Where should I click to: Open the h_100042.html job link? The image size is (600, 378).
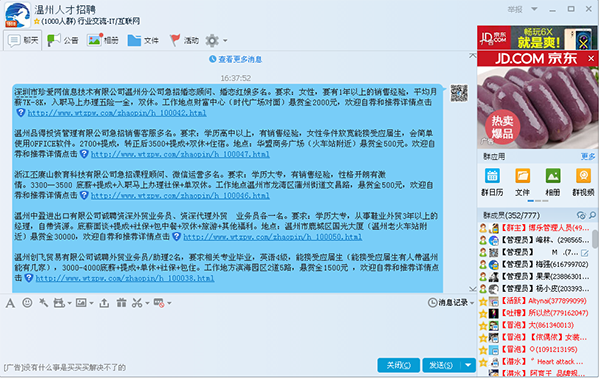pos(117,113)
